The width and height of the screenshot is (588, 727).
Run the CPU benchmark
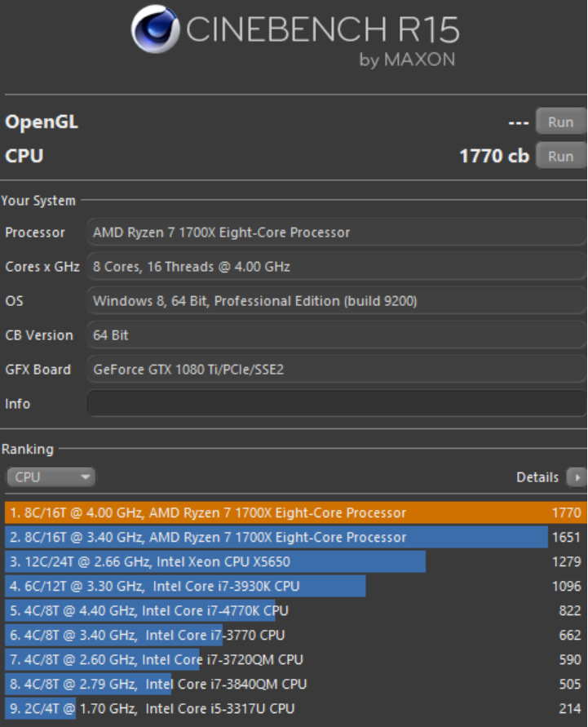[560, 156]
